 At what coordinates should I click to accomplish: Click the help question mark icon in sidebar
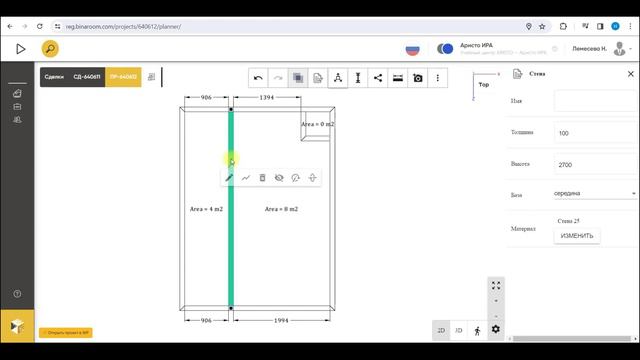point(17,293)
